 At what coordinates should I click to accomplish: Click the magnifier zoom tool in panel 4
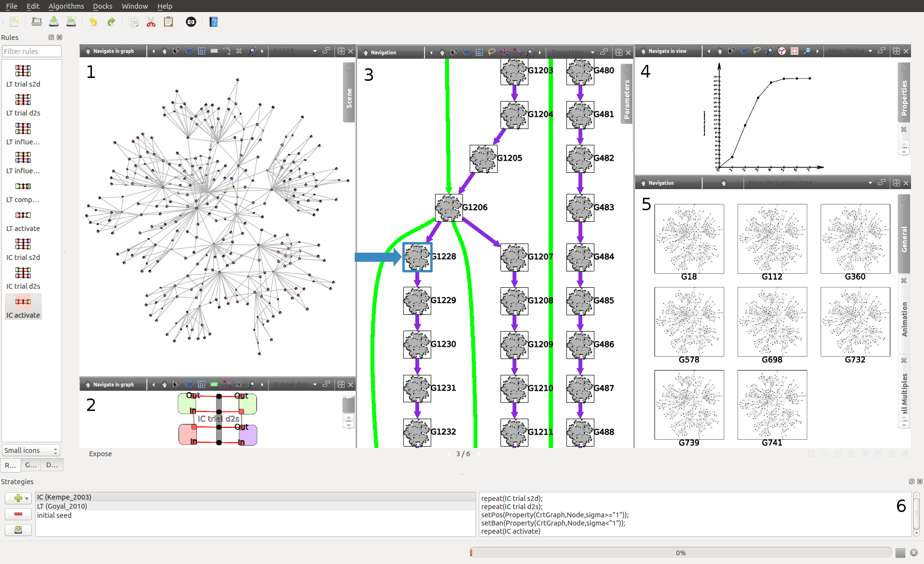pyautogui.click(x=807, y=51)
